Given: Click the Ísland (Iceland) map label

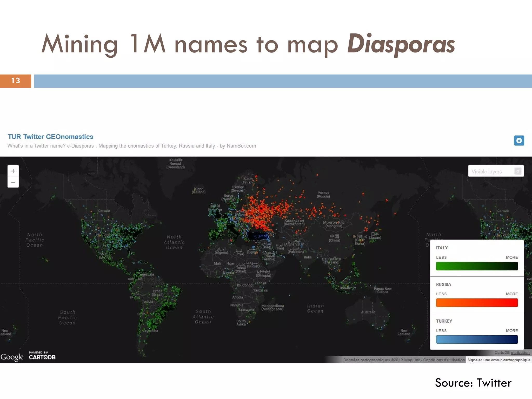Looking at the screenshot, I should point(198,190).
